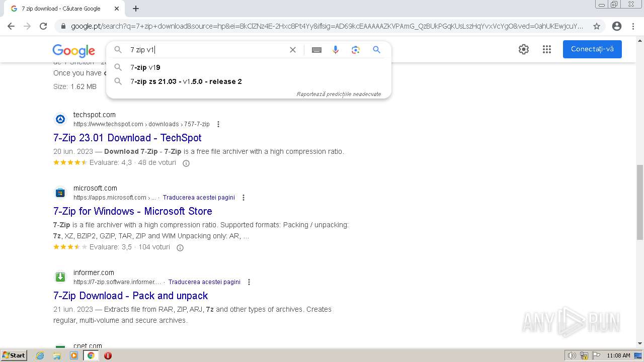
Task: Translate the Microsoft page link
Action: pyautogui.click(x=199, y=198)
